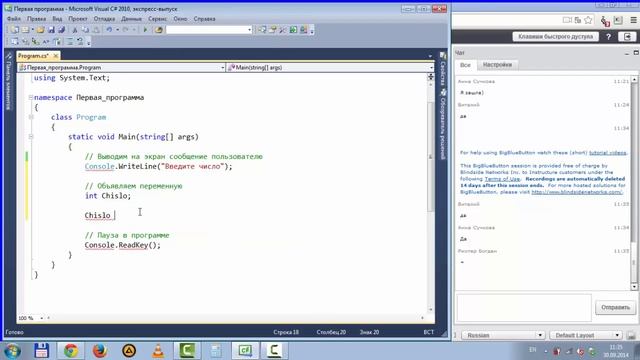640x360 pixels.
Task: Open the Обозреватель решений side panel tab
Action: click(442, 124)
